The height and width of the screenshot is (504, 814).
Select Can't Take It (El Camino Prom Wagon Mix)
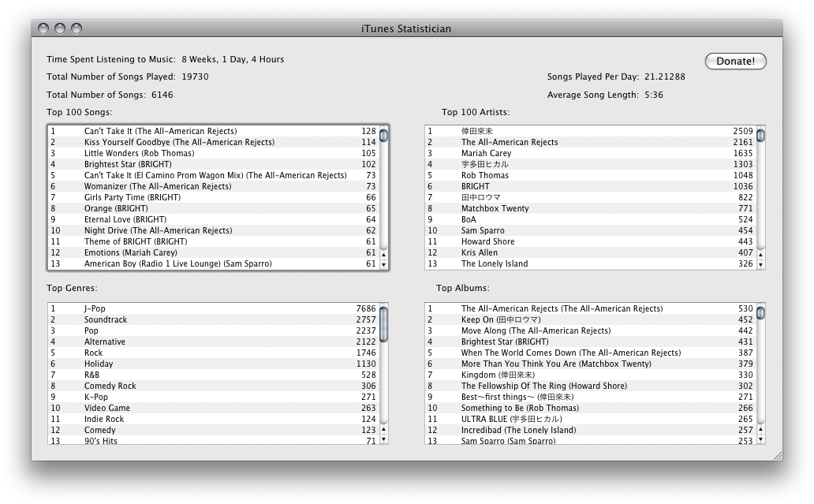pos(214,175)
